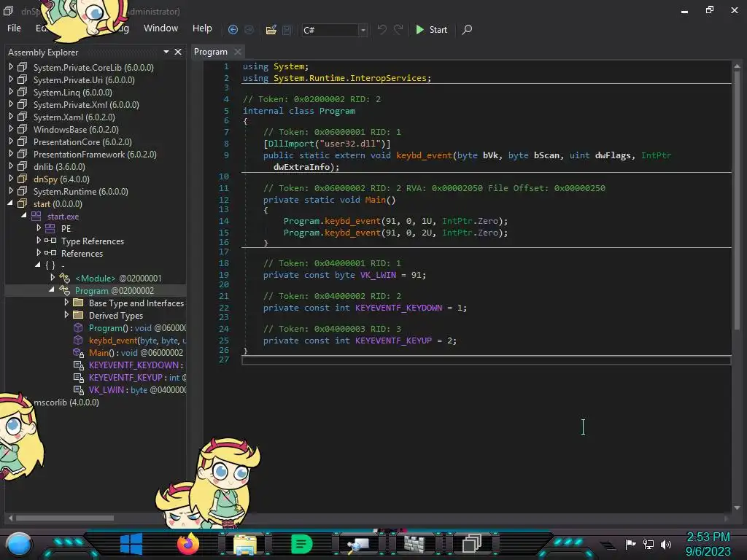Select PresentationCore (6.0.2.0) assembly
The width and height of the screenshot is (747, 560).
[82, 142]
